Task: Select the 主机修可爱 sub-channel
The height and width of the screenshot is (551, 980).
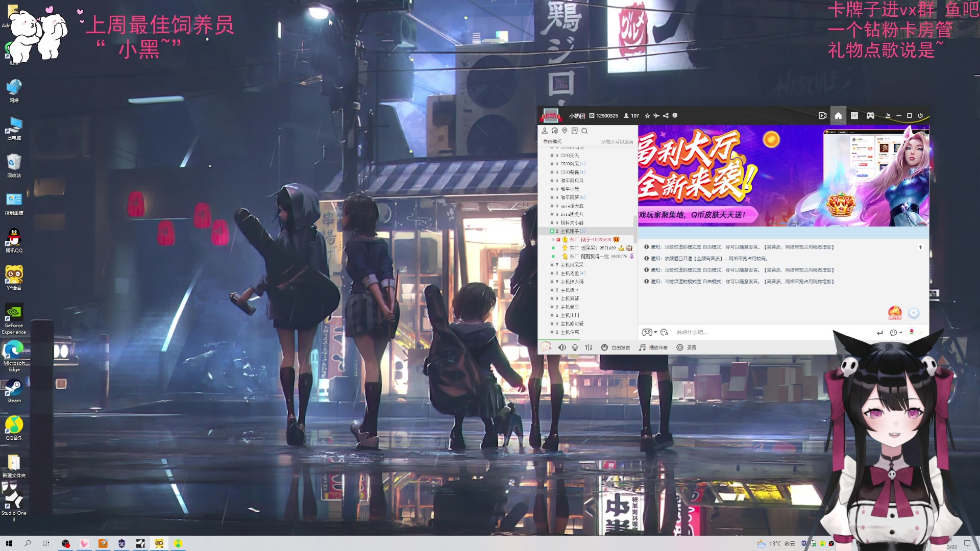Action: (572, 324)
